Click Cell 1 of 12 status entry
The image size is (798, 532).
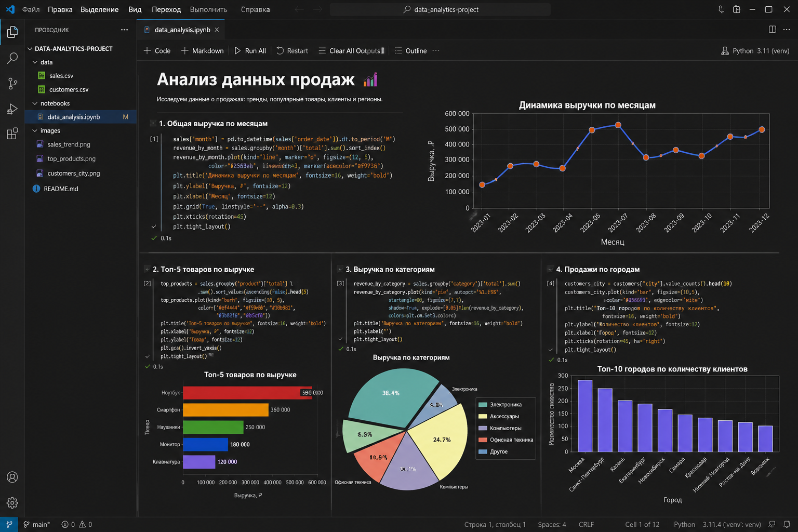click(x=642, y=524)
